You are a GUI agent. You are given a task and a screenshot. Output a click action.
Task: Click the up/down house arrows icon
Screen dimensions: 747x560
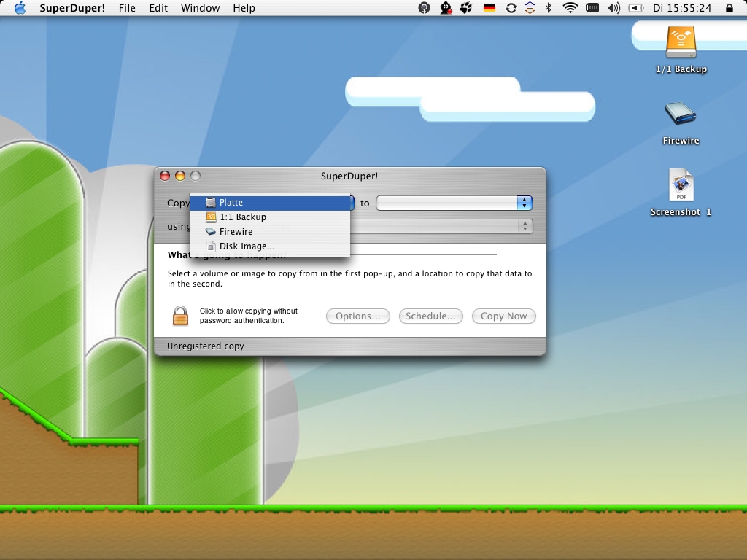(530, 7)
